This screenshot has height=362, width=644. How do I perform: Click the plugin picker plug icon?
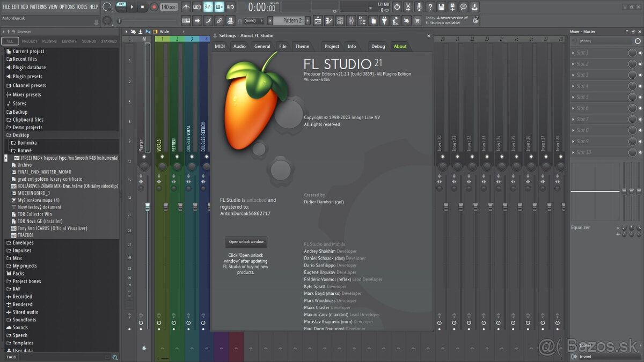pos(384,21)
